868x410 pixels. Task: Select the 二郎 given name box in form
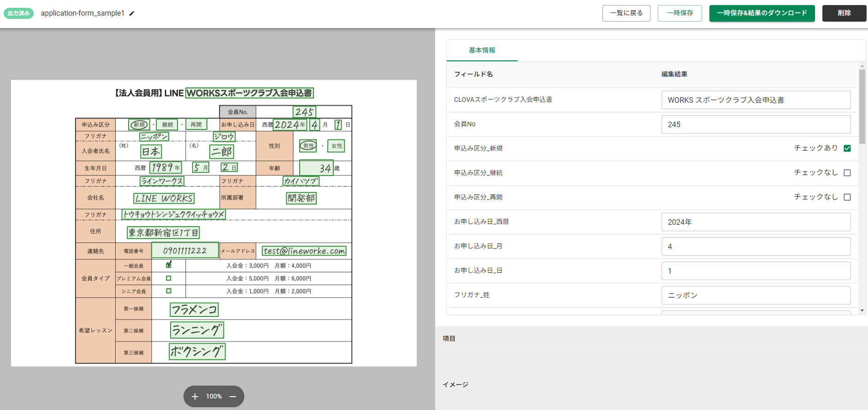click(222, 152)
